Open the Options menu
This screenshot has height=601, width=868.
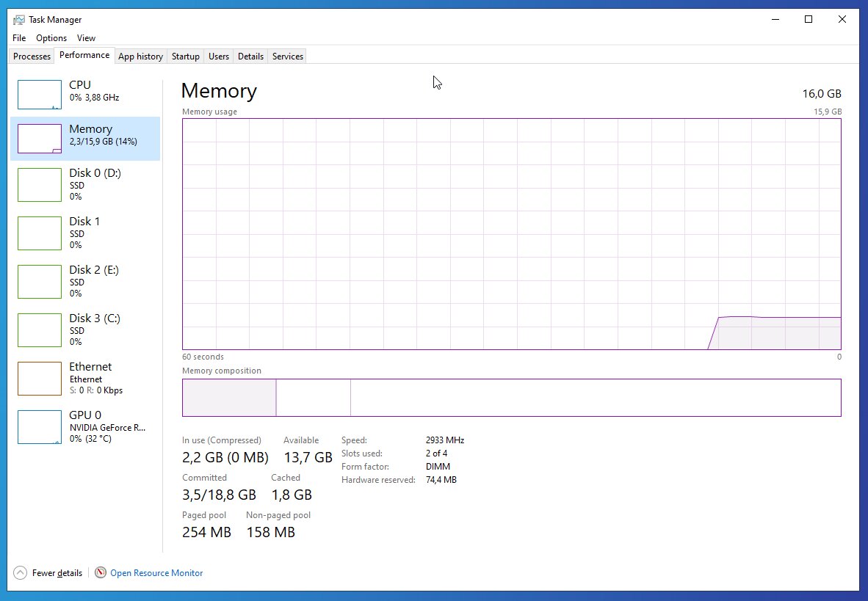pos(51,37)
